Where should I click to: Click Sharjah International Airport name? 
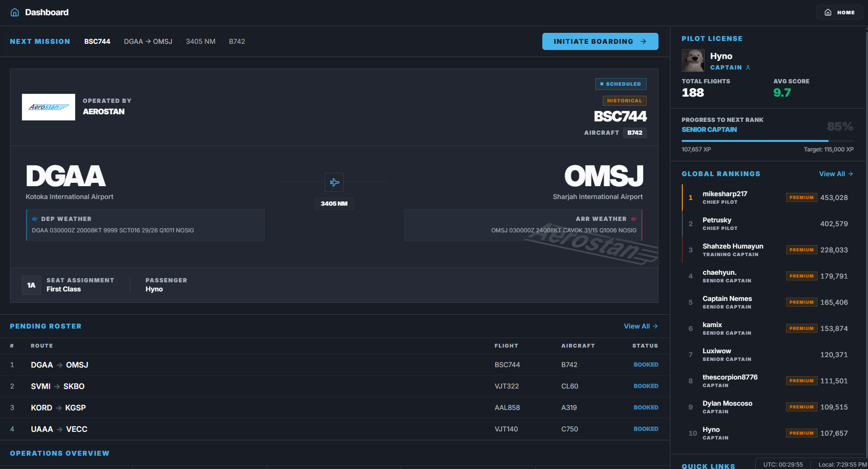pos(598,197)
